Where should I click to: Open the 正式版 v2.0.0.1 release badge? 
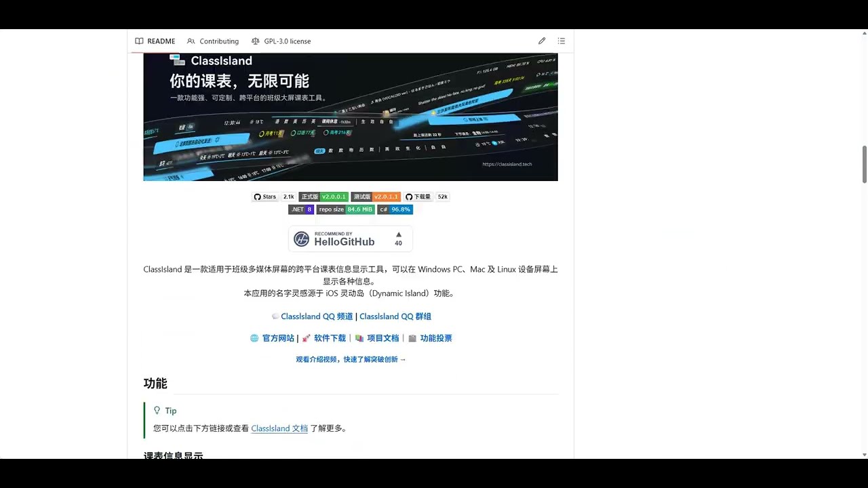point(323,197)
